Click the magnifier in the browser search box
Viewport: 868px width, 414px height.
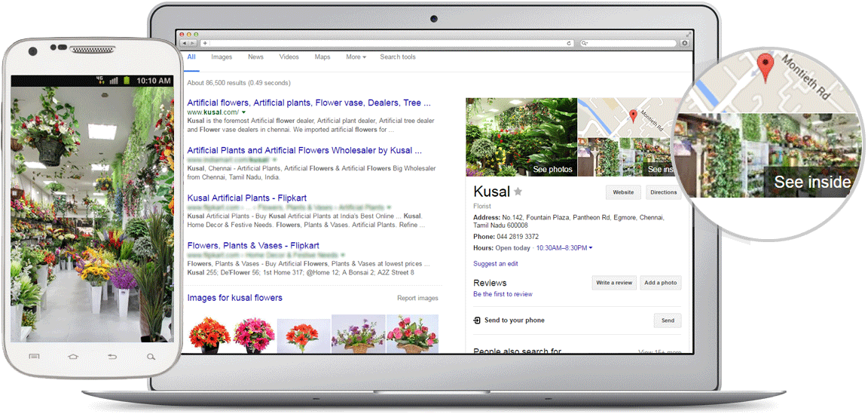click(584, 43)
